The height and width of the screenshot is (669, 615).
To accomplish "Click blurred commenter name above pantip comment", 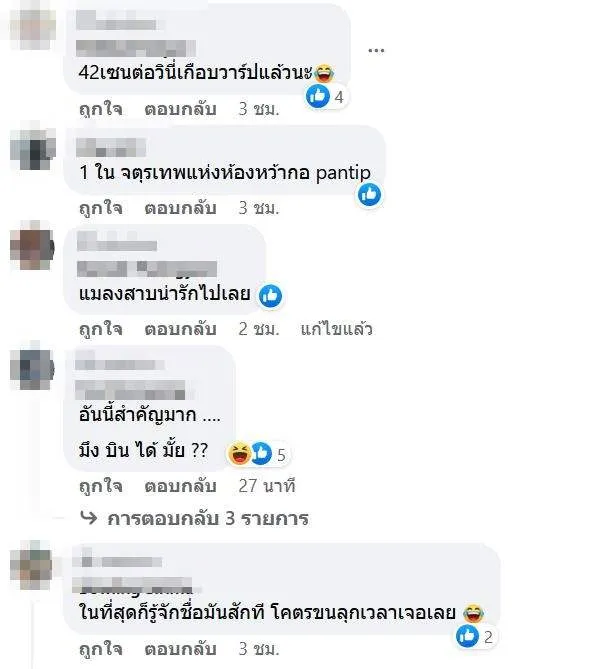I will (x=111, y=148).
